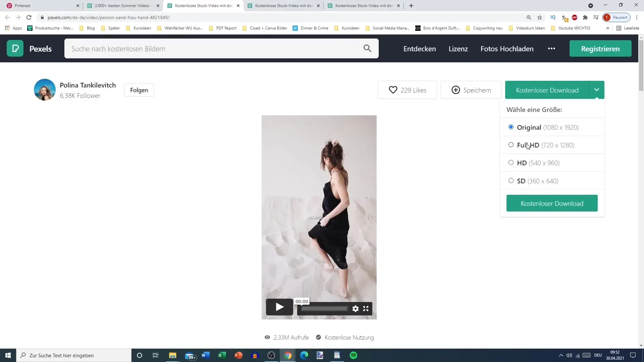Viewport: 644px width, 362px height.
Task: Expand the download size dropdown arrow
Action: (596, 90)
